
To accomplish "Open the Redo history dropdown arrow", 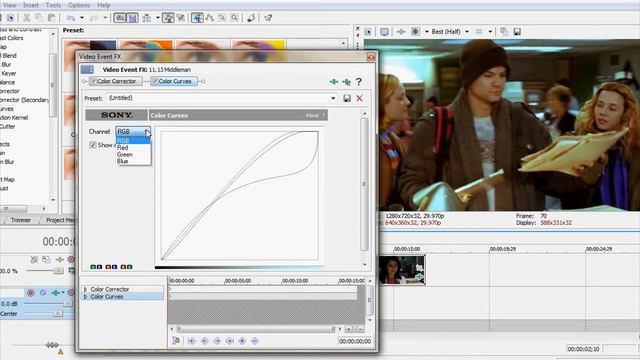I will coord(105,18).
